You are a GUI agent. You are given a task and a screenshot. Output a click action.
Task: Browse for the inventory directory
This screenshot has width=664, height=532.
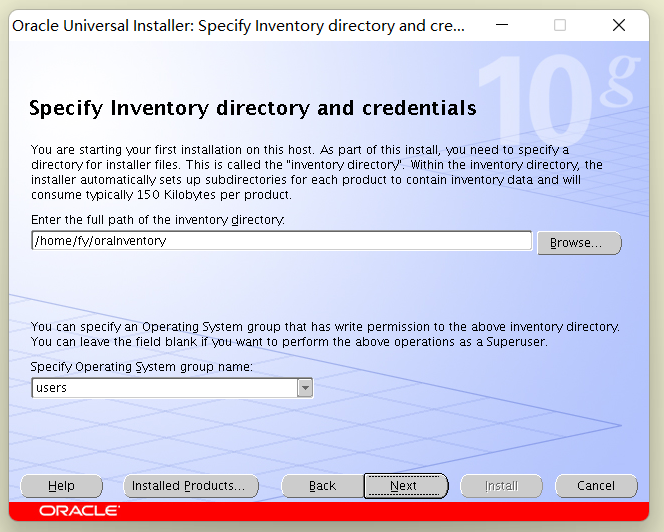pos(579,243)
